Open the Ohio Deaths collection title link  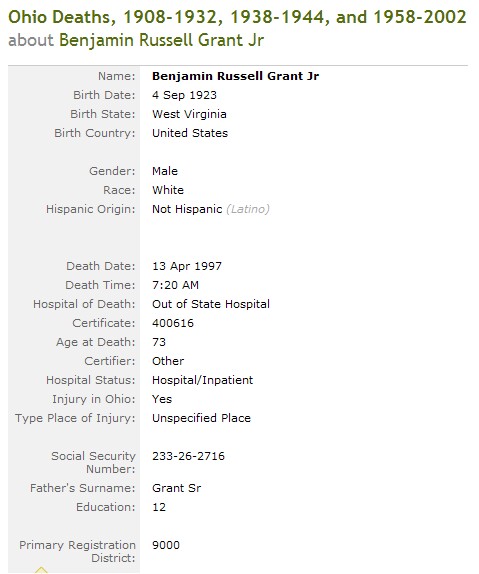click(x=237, y=17)
